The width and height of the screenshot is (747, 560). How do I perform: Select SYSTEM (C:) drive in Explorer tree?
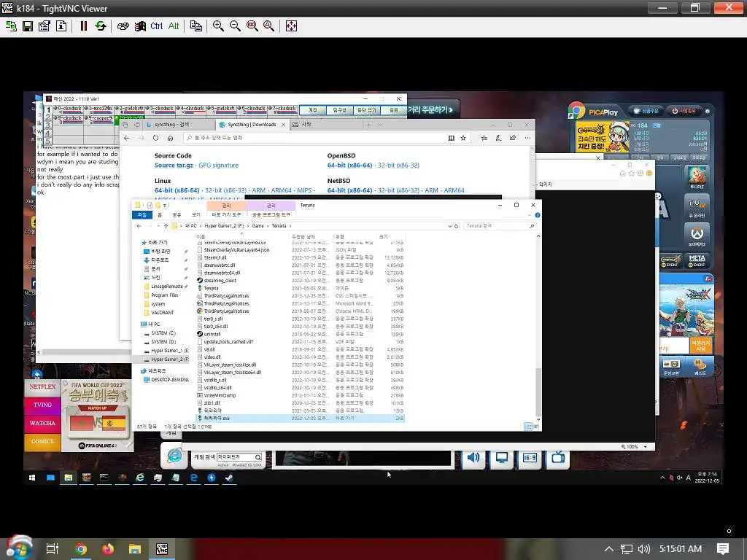[163, 333]
